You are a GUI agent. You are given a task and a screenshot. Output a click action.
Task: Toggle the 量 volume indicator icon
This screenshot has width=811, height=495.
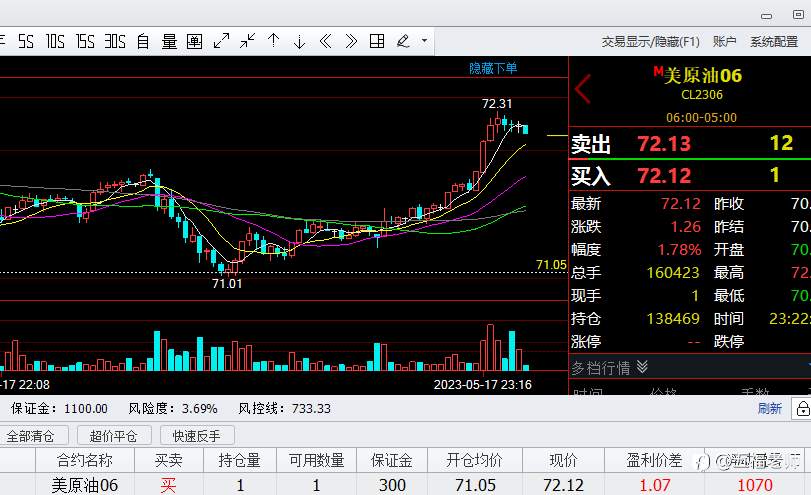coord(169,41)
